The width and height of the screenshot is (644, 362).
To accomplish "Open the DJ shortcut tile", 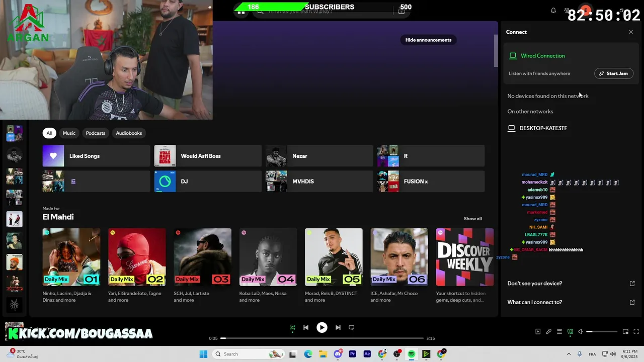I will (208, 182).
